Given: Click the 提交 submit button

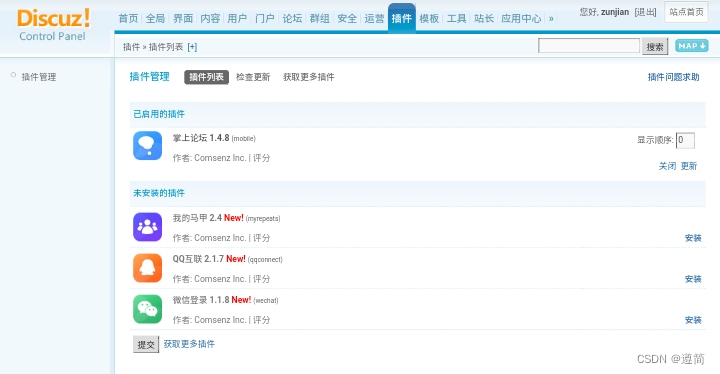Looking at the screenshot, I should [146, 344].
